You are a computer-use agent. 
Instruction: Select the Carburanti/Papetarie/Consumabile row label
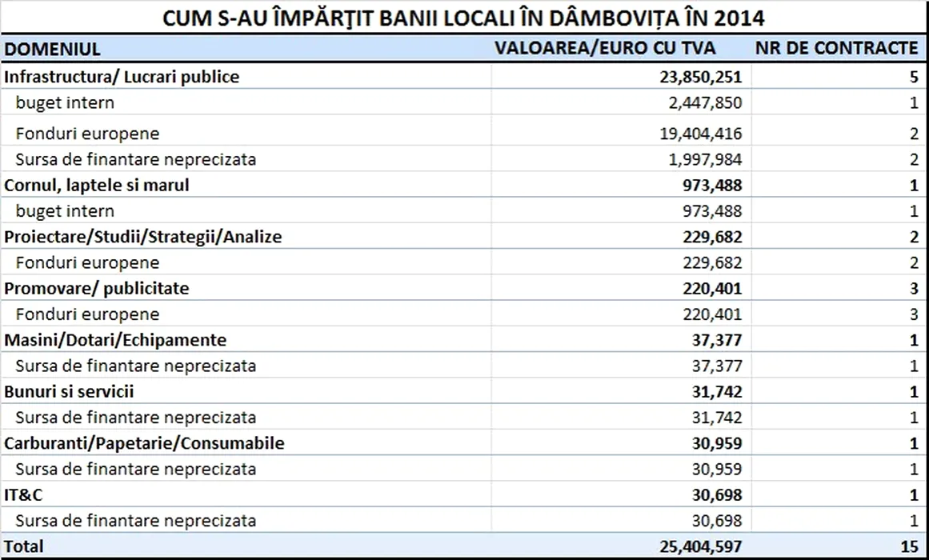tap(144, 443)
